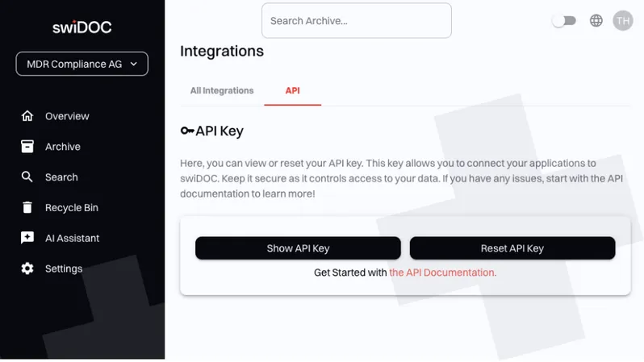This screenshot has width=644, height=362.
Task: Click the Search magnifier icon in sidebar
Action: (27, 177)
